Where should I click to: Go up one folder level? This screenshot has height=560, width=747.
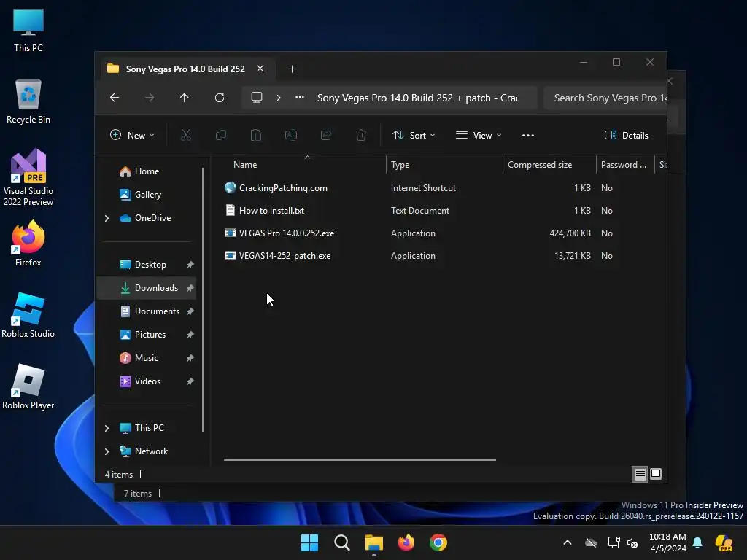point(185,98)
